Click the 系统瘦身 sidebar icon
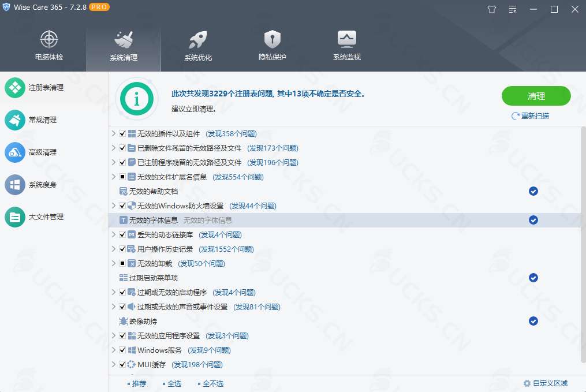The width and height of the screenshot is (586, 392). point(15,185)
